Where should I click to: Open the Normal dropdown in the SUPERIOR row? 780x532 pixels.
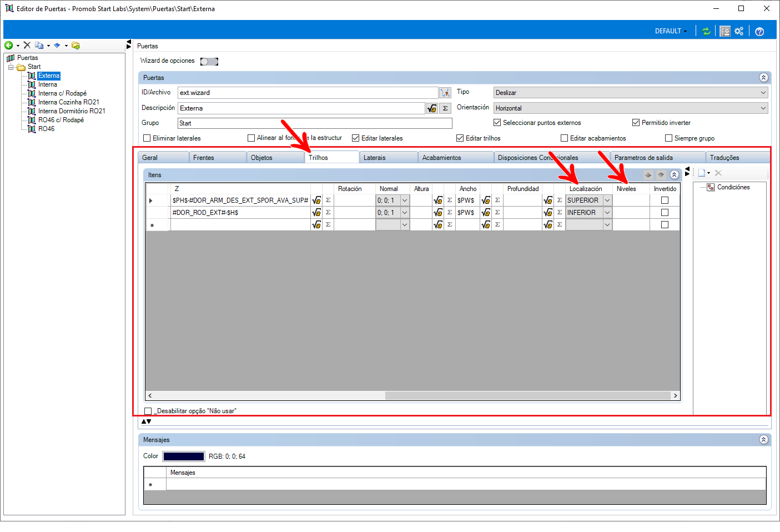click(392, 200)
